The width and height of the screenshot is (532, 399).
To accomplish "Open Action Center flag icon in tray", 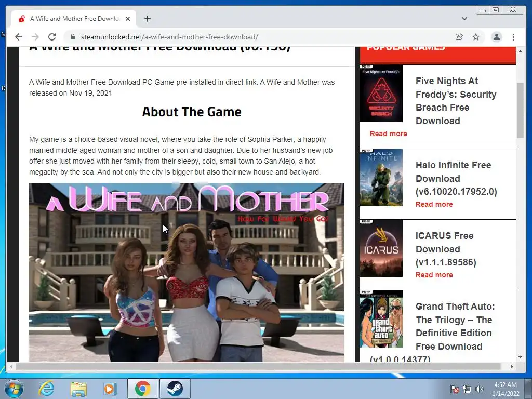I will (454, 389).
